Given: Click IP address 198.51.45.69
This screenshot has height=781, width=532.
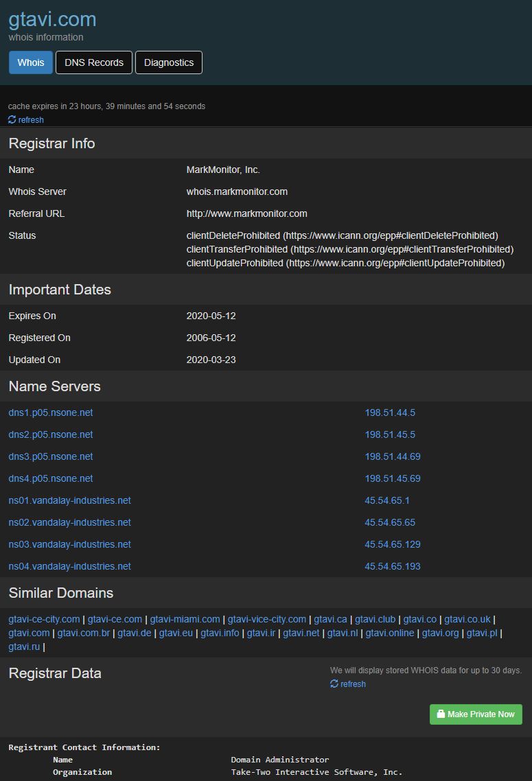Looking at the screenshot, I should click(x=393, y=478).
